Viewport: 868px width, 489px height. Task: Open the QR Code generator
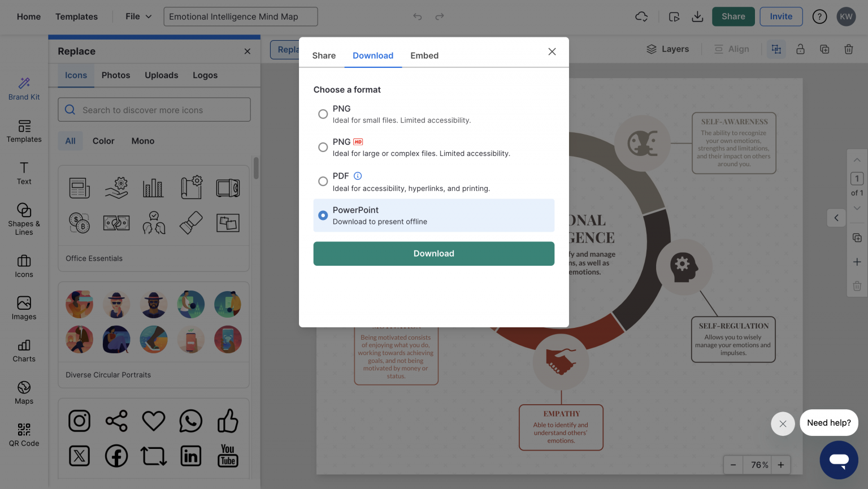pyautogui.click(x=24, y=434)
